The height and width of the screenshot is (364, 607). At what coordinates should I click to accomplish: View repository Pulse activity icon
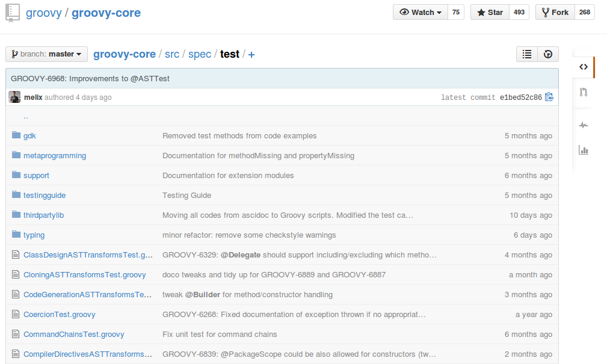tap(583, 125)
